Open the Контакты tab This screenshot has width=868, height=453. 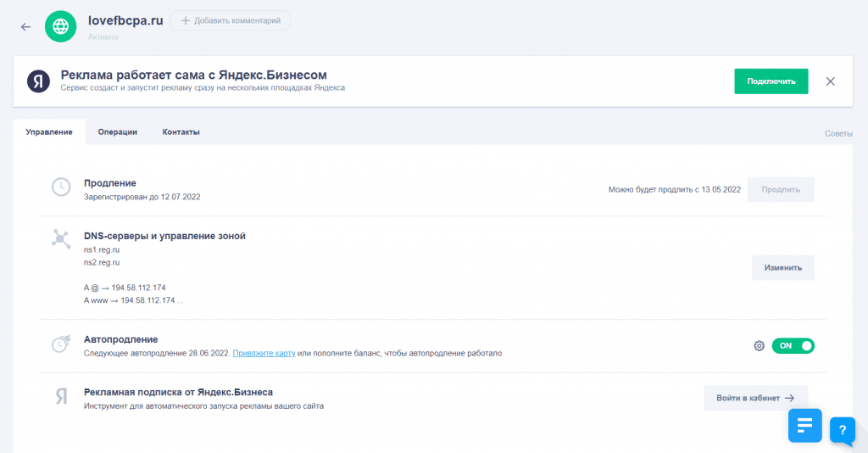tap(181, 131)
